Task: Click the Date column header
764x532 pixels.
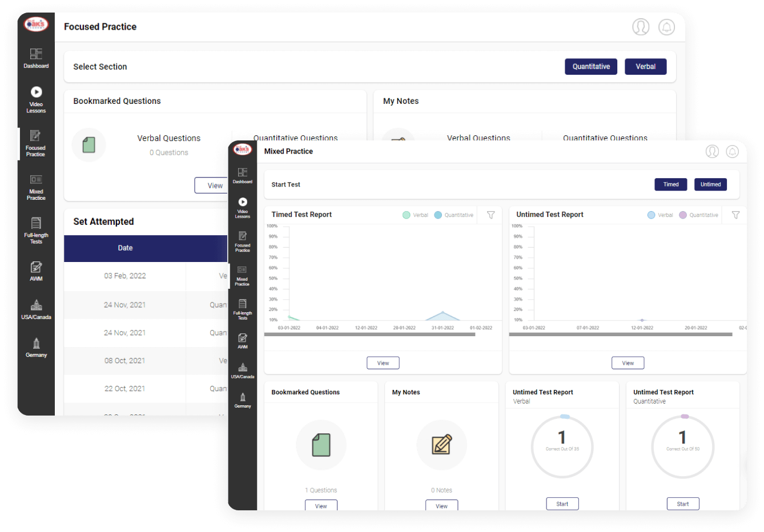Action: pyautogui.click(x=125, y=248)
